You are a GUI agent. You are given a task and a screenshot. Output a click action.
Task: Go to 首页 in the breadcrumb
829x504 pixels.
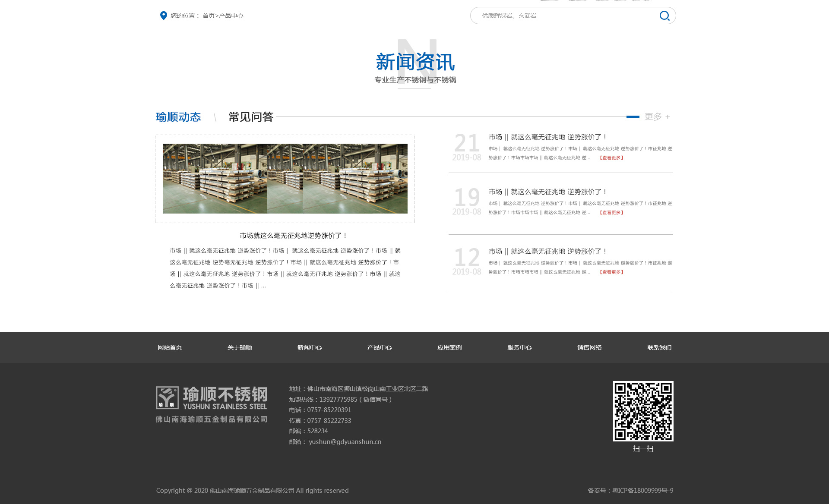208,16
